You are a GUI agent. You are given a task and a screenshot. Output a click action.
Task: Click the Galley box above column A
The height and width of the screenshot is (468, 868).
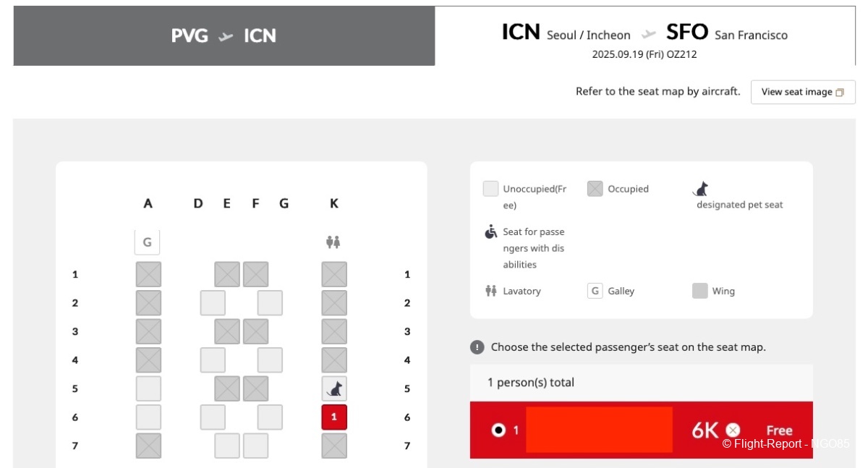pyautogui.click(x=147, y=242)
